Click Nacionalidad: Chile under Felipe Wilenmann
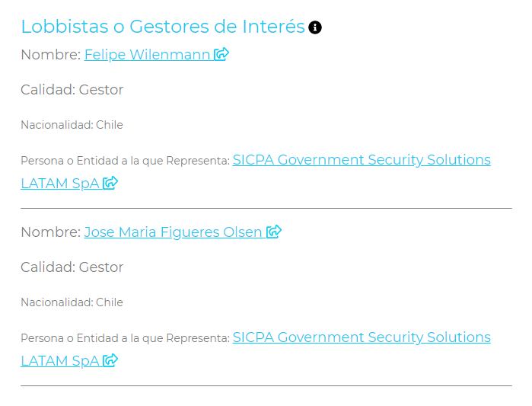This screenshot has width=532, height=406. click(x=72, y=125)
